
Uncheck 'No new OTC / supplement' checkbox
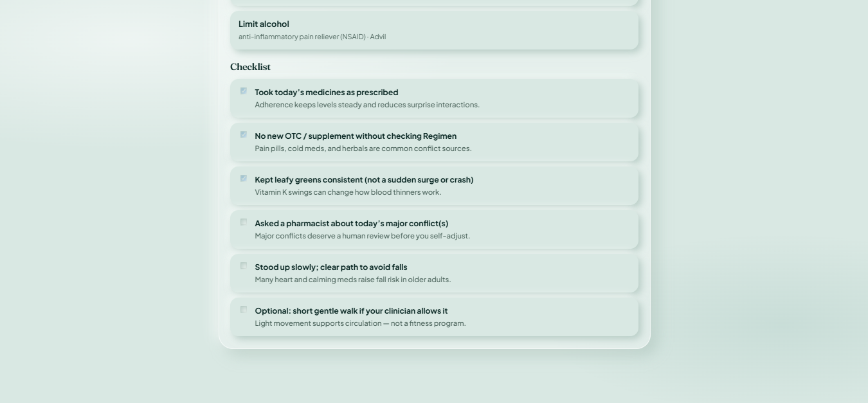[244, 135]
